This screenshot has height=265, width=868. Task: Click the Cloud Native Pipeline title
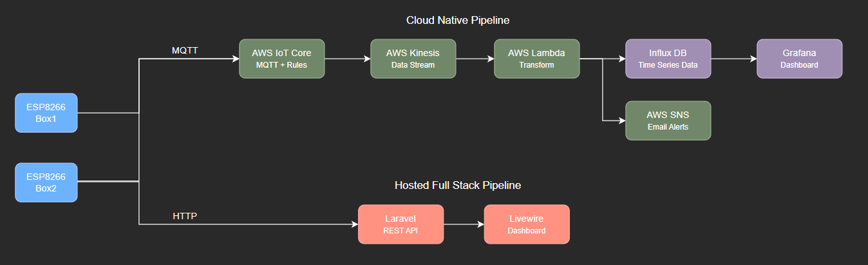click(x=458, y=21)
